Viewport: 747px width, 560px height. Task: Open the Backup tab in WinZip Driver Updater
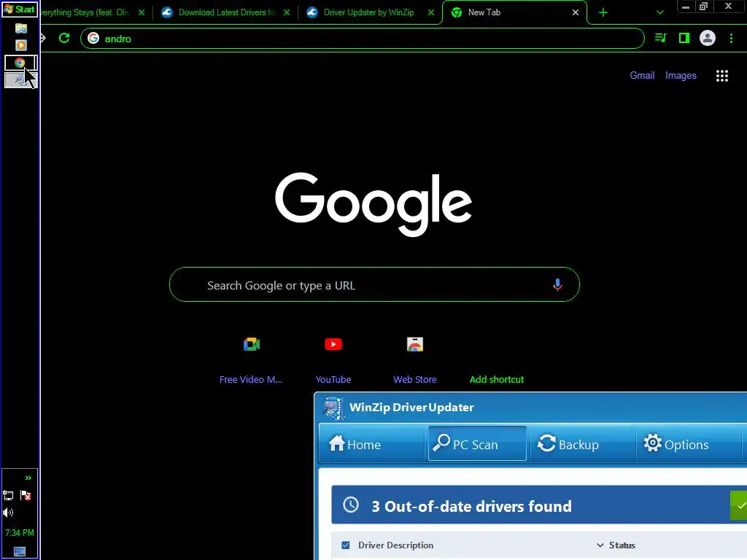581,444
